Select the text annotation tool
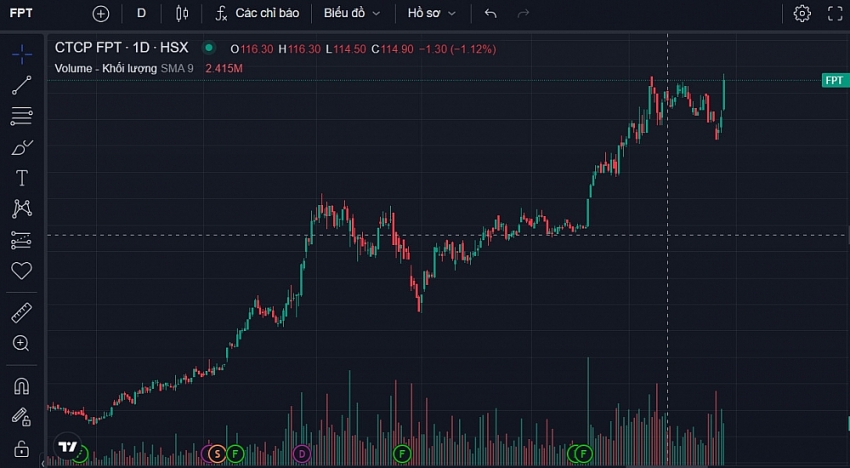The height and width of the screenshot is (468, 850). tap(21, 178)
